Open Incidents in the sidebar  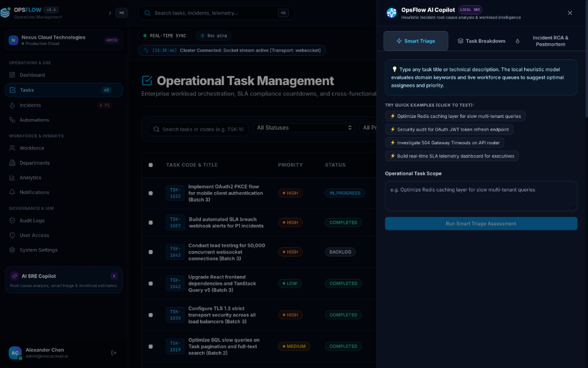coord(64,105)
